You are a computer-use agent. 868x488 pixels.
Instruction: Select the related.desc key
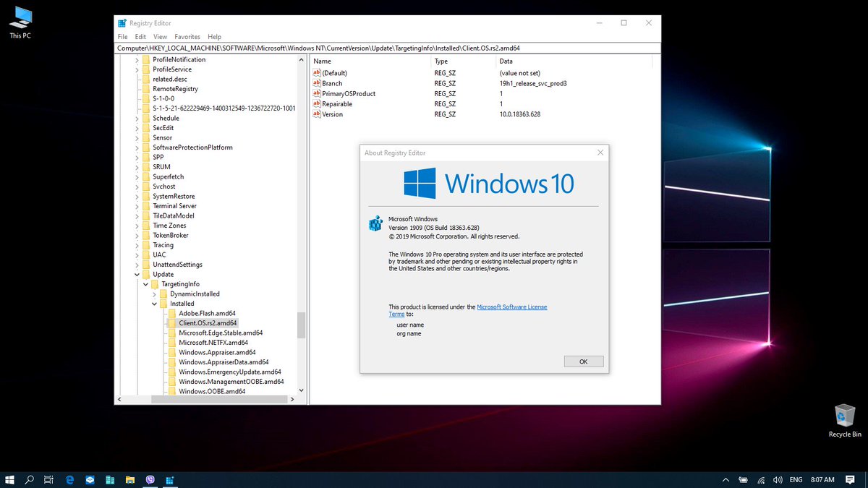[169, 80]
